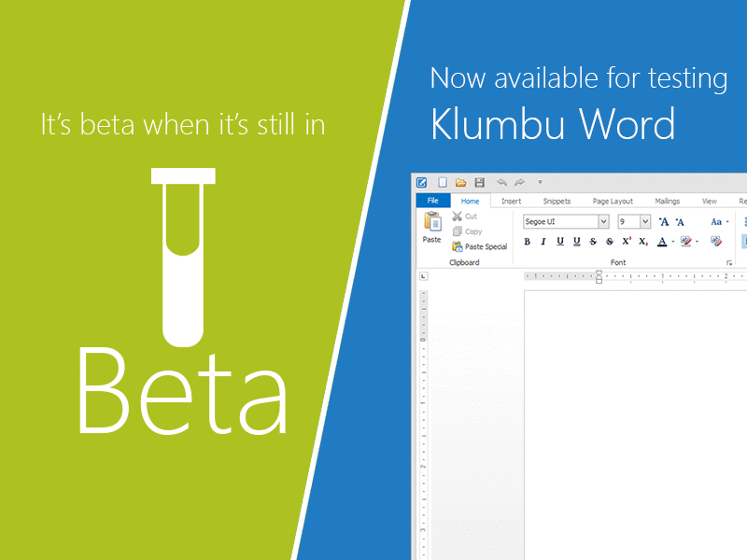Image resolution: width=747 pixels, height=560 pixels.
Task: Toggle single underline
Action: click(560, 242)
